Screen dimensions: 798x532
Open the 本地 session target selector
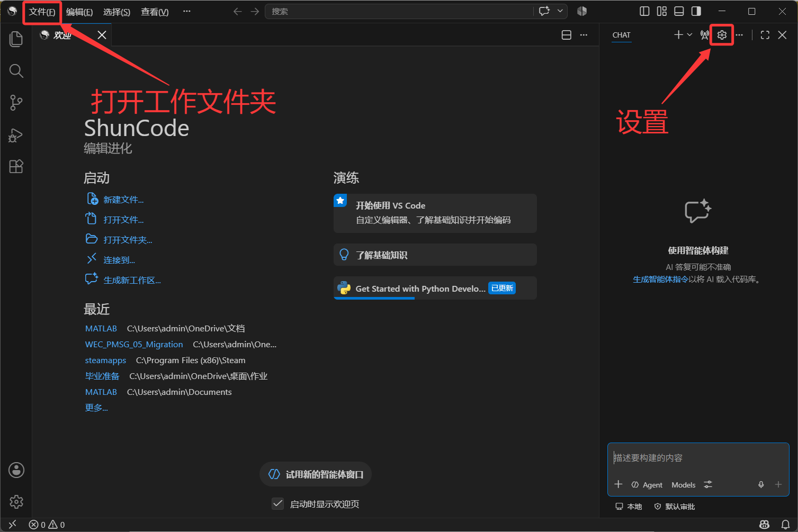click(629, 507)
